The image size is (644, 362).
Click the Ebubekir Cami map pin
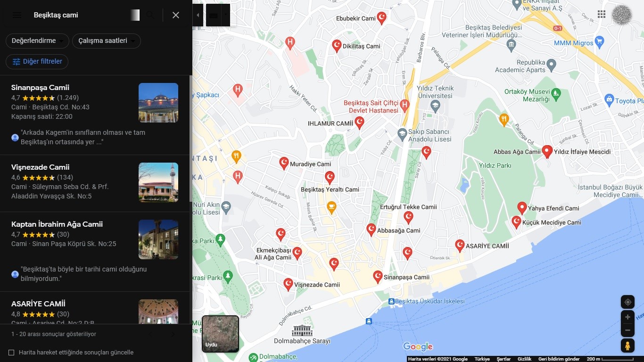click(x=382, y=17)
